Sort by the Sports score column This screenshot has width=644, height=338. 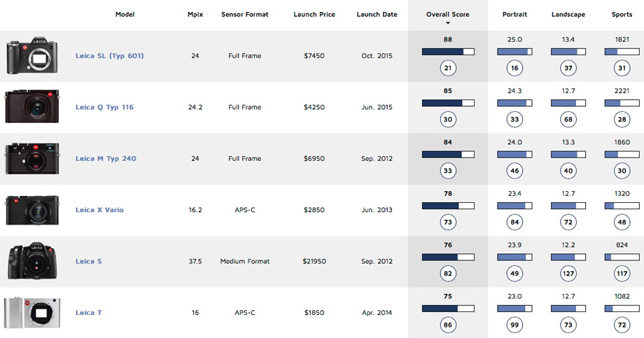pos(622,15)
